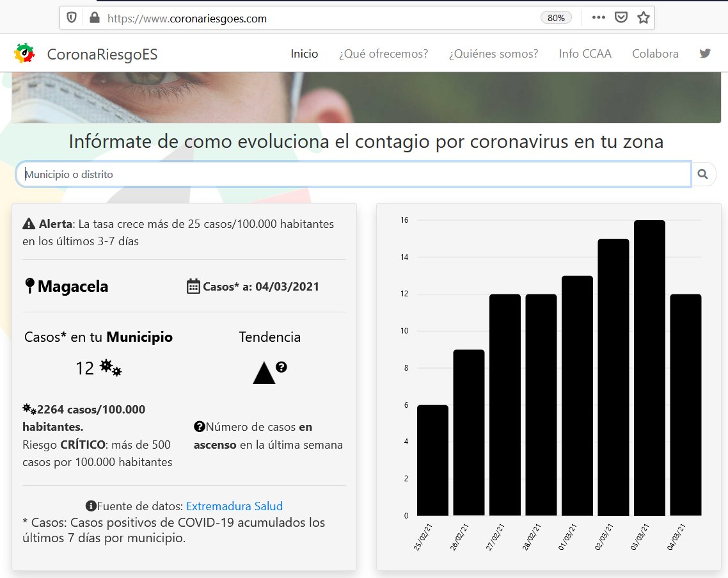Open ¿Quiénes somos? menu item
This screenshot has height=578, width=728.
pyautogui.click(x=493, y=53)
